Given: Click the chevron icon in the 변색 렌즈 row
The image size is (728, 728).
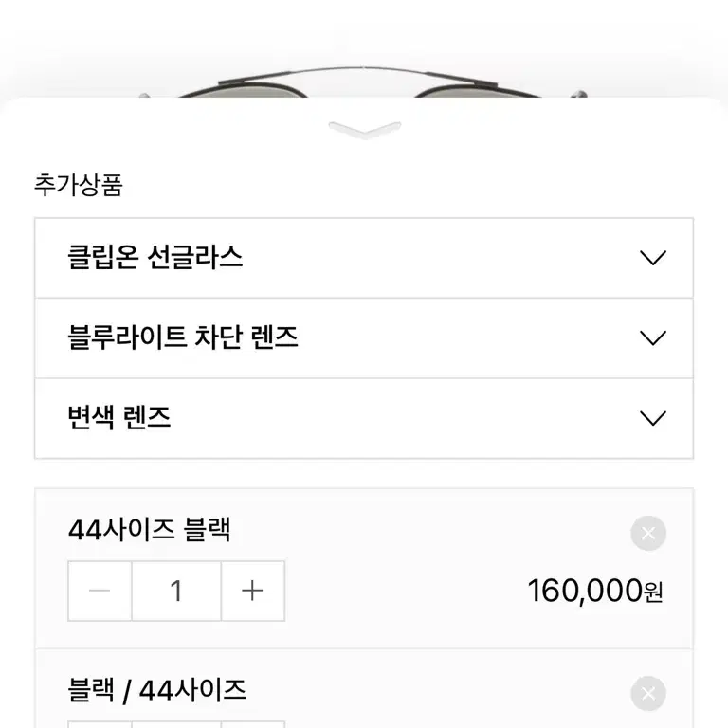Looking at the screenshot, I should coord(653,418).
